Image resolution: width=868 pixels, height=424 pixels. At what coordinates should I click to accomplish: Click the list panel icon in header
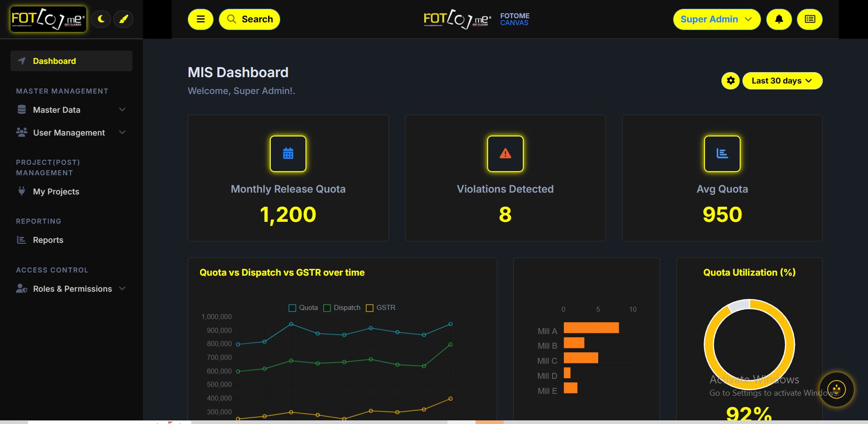coord(810,19)
